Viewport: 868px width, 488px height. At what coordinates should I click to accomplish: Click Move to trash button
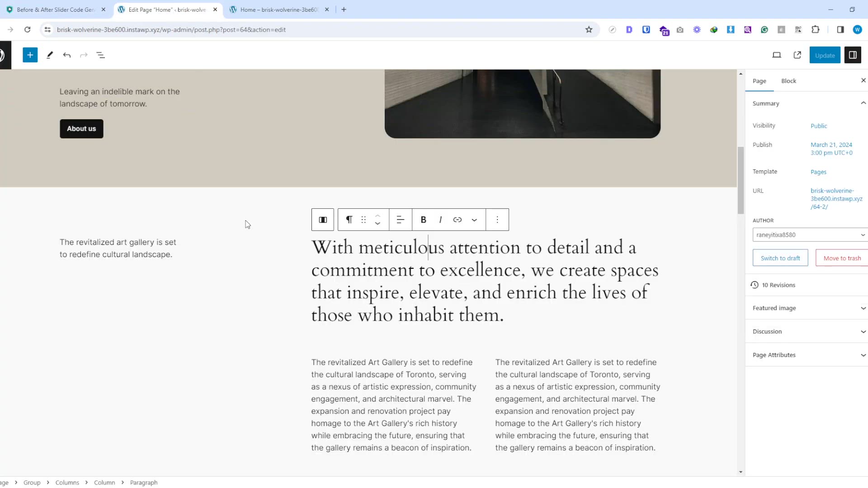[842, 258]
